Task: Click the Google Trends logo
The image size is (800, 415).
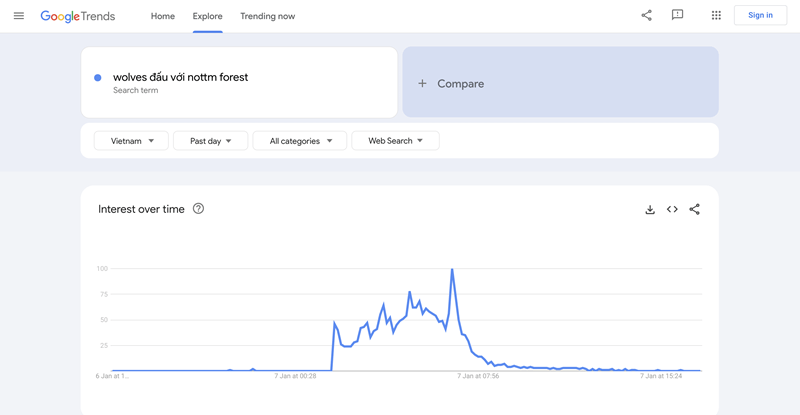Action: 78,16
